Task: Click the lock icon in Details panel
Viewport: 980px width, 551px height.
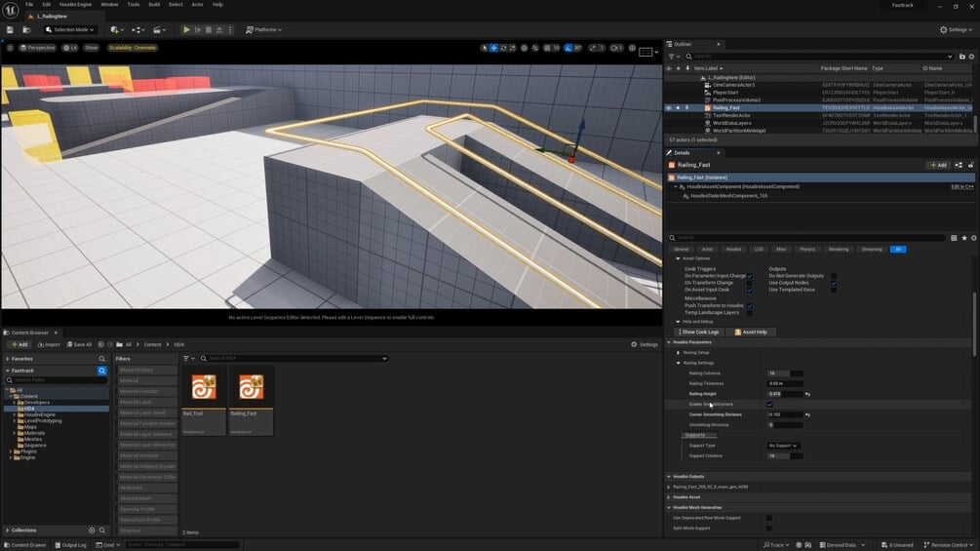Action: coord(972,165)
